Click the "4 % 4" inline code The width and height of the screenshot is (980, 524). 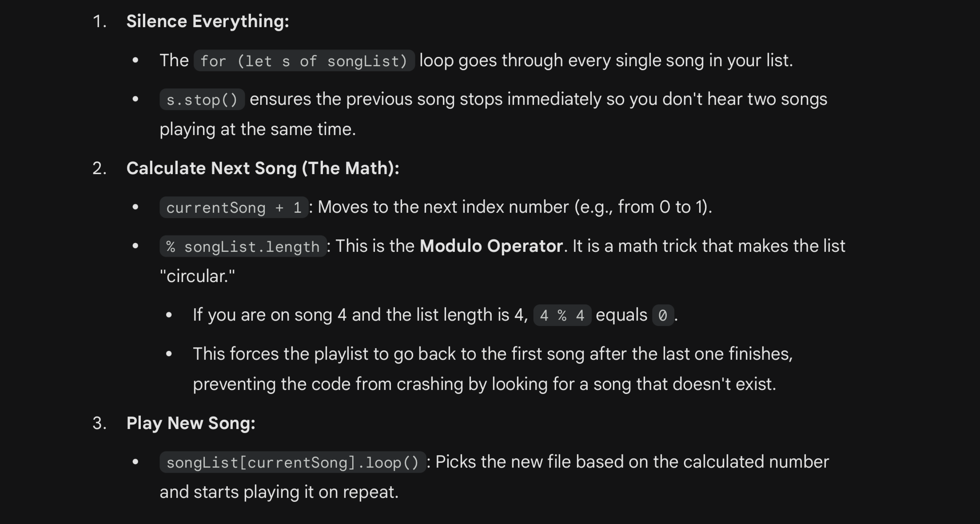[x=562, y=315]
